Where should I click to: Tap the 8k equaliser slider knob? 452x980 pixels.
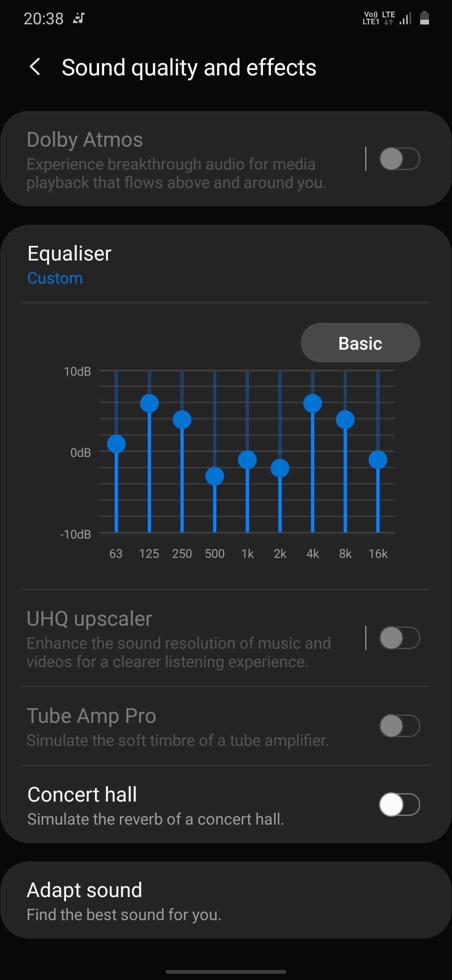pos(345,420)
